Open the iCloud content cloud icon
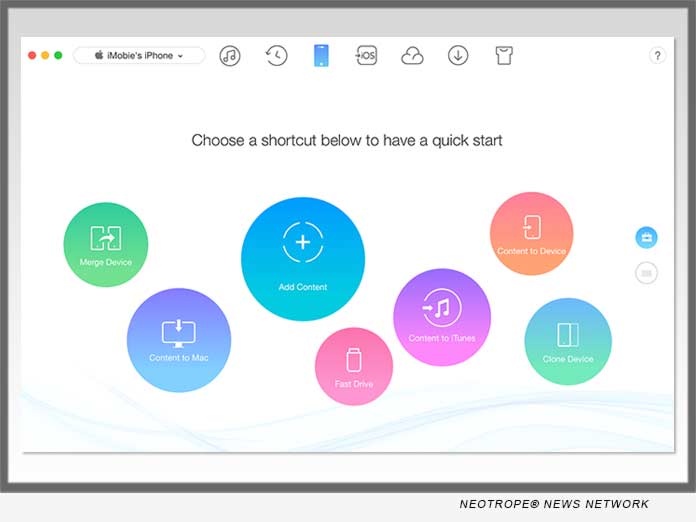Viewport: 696px width, 522px height. (412, 56)
